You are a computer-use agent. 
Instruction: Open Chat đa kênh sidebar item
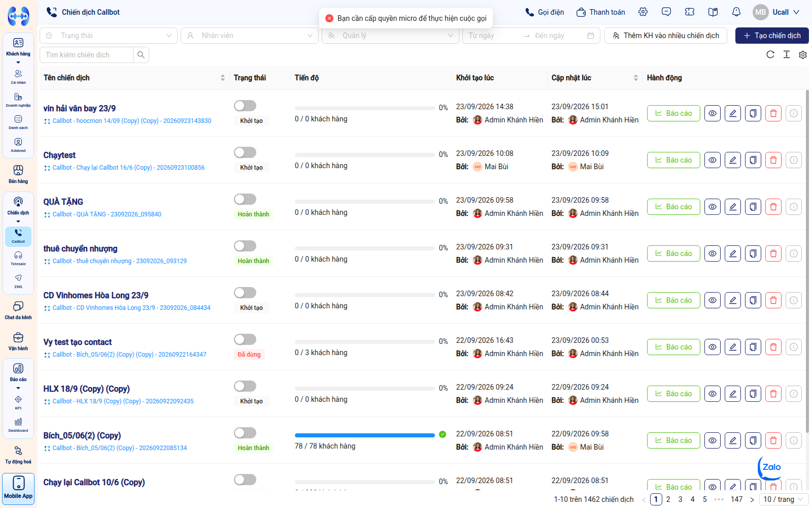18,310
